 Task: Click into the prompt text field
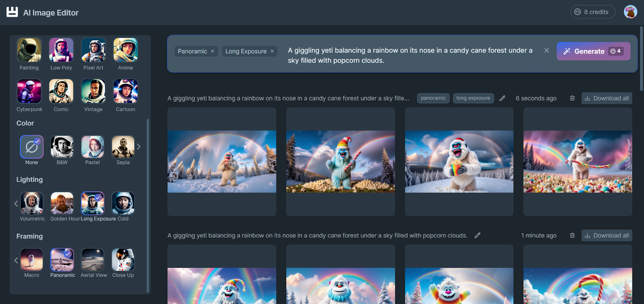tap(410, 55)
